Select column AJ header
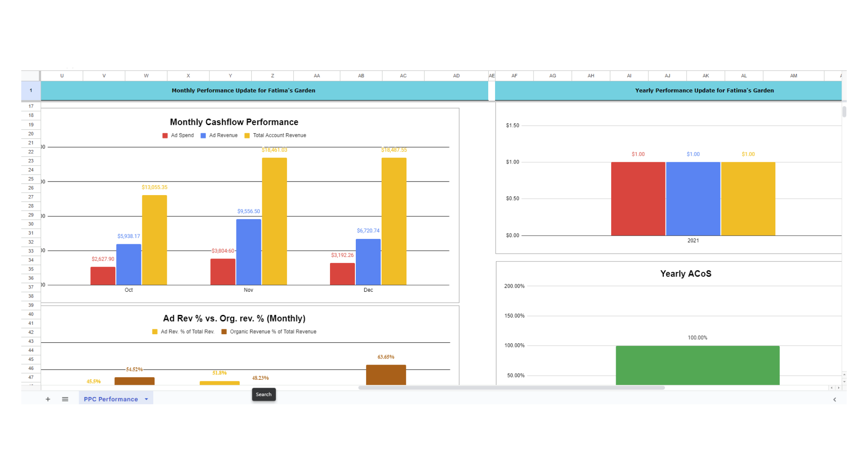The width and height of the screenshot is (868, 472). pos(667,76)
